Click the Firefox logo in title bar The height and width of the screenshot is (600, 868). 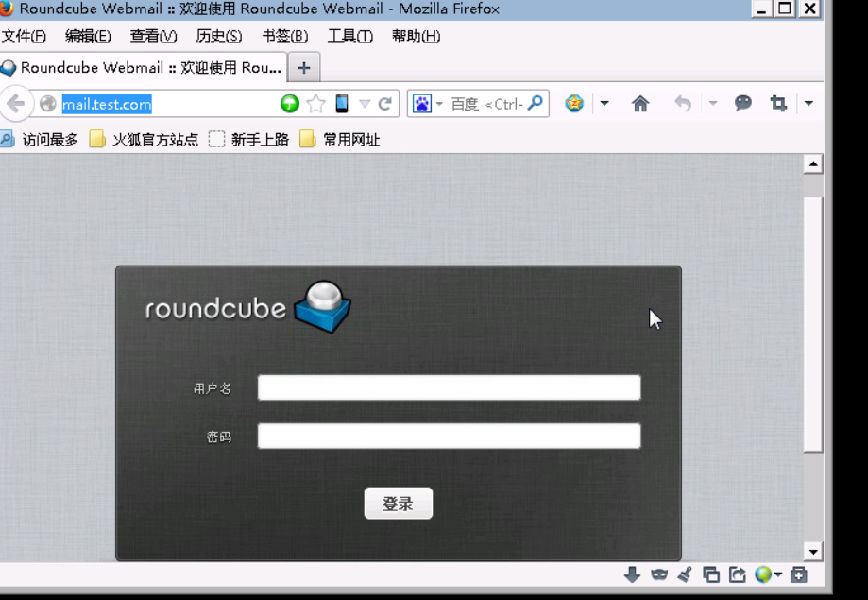coord(6,8)
